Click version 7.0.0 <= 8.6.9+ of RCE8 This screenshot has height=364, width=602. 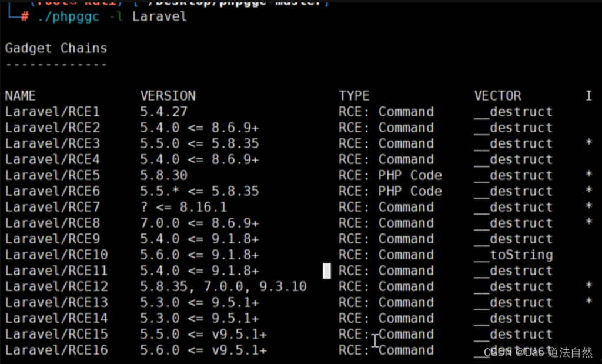(199, 223)
